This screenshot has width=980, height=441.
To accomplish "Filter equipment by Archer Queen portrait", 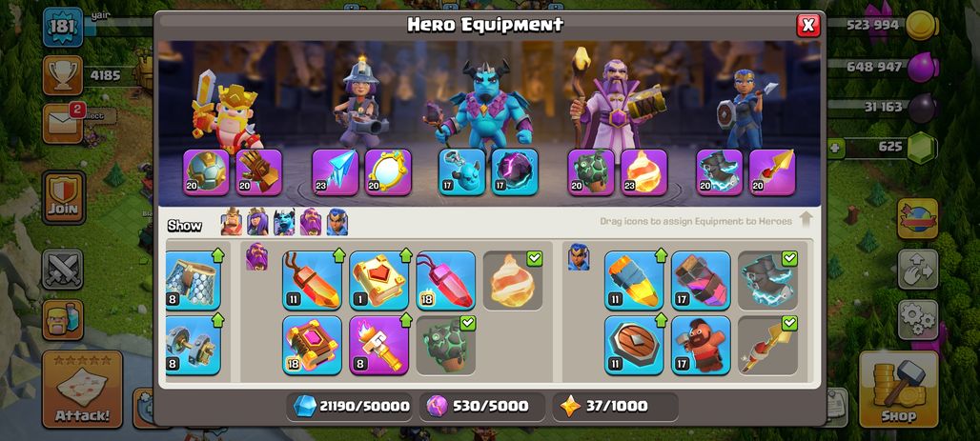I will 257,222.
